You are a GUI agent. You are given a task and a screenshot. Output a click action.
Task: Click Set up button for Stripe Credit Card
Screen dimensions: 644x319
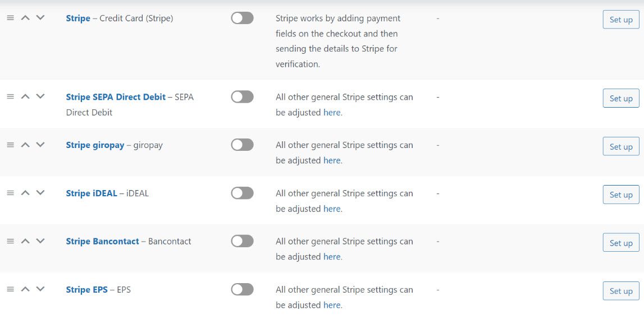[621, 19]
